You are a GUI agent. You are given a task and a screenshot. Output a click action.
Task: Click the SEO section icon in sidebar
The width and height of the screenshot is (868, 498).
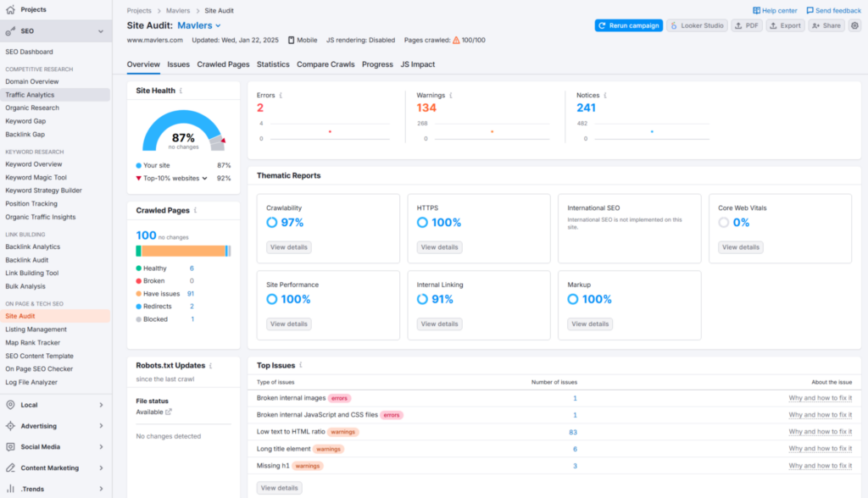click(x=10, y=31)
